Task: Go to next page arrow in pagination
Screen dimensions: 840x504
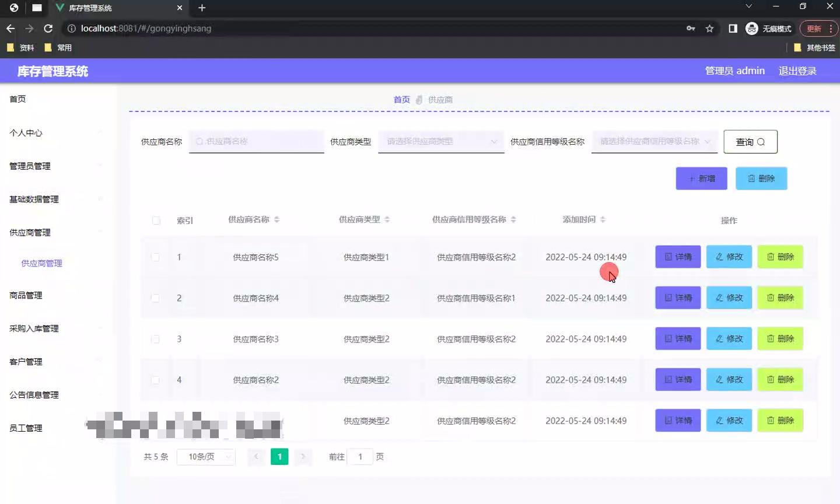Action: pos(303,457)
